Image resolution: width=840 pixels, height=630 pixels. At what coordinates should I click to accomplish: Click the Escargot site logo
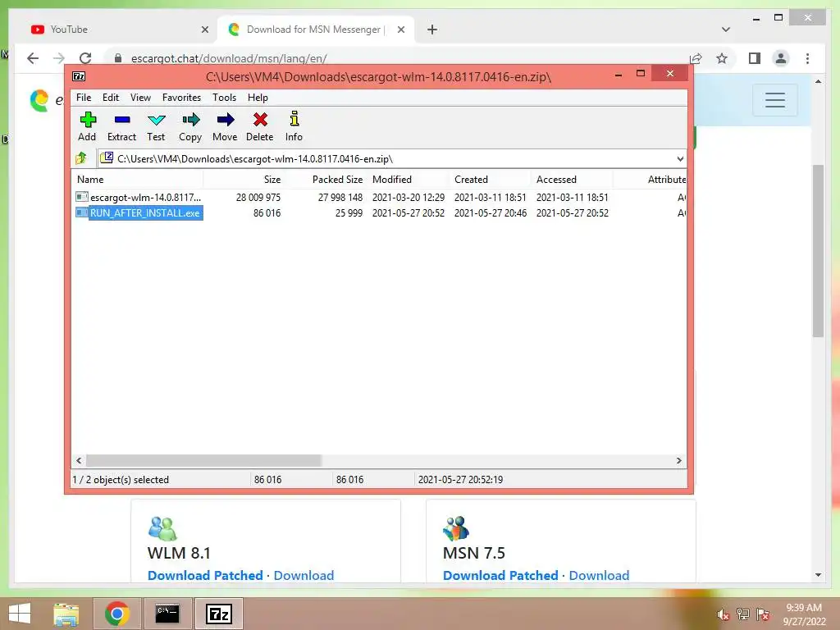[39, 100]
